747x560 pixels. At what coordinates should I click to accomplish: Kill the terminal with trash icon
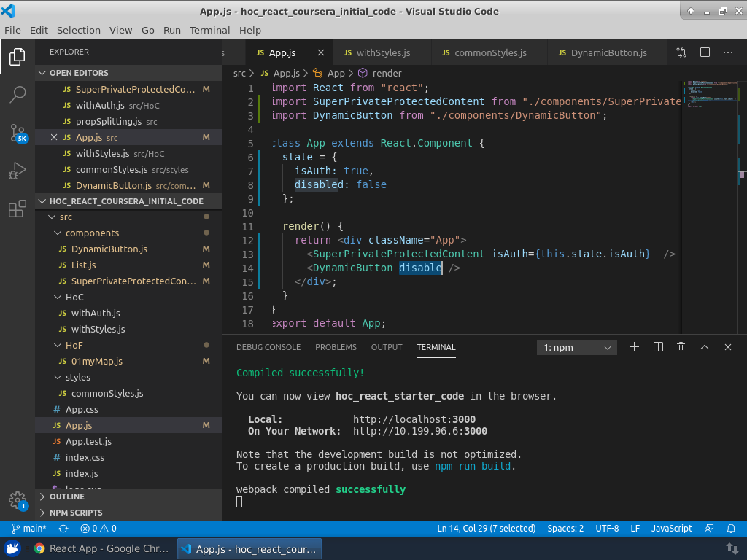coord(681,347)
